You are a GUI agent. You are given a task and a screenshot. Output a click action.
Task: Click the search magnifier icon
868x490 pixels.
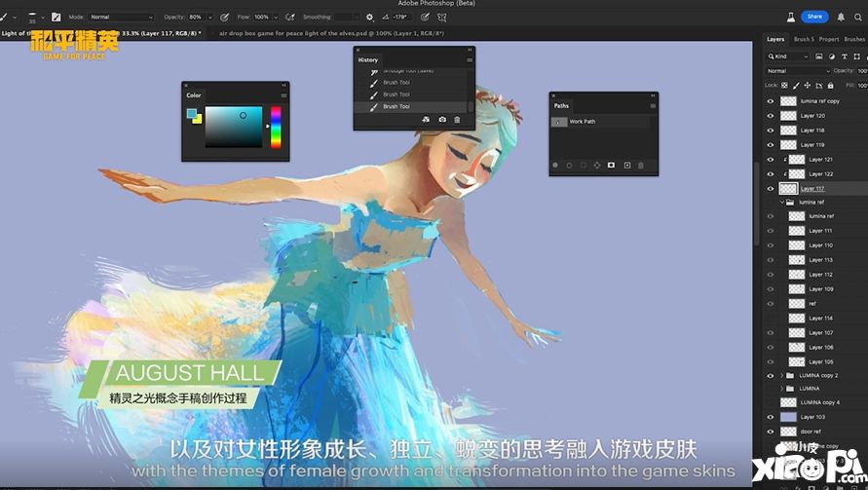click(857, 18)
